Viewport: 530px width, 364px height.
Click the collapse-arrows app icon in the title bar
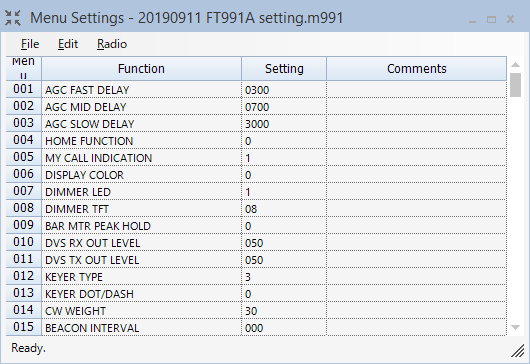[x=13, y=18]
